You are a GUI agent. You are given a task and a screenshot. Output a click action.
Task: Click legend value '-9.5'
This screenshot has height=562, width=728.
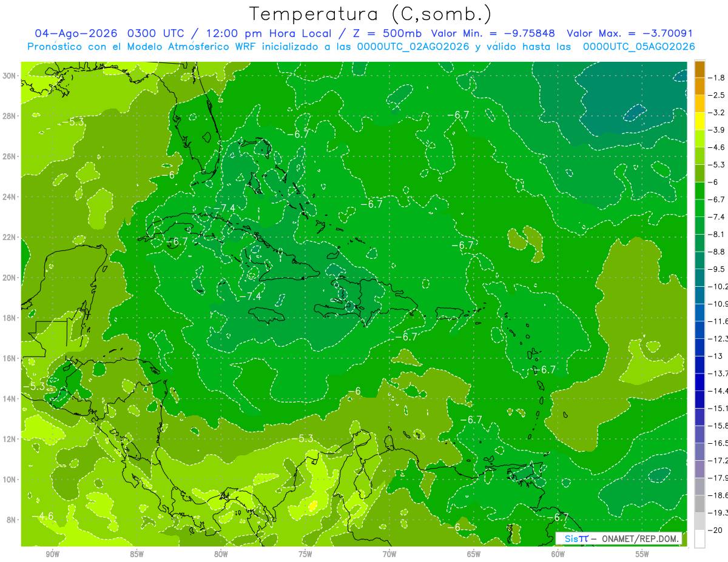click(x=718, y=269)
